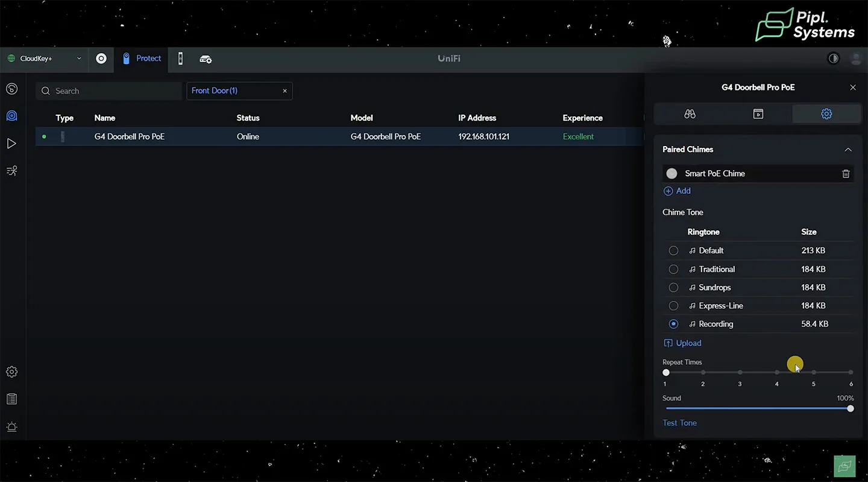This screenshot has width=868, height=482.
Task: Open the device settings gear tab
Action: [x=826, y=113]
